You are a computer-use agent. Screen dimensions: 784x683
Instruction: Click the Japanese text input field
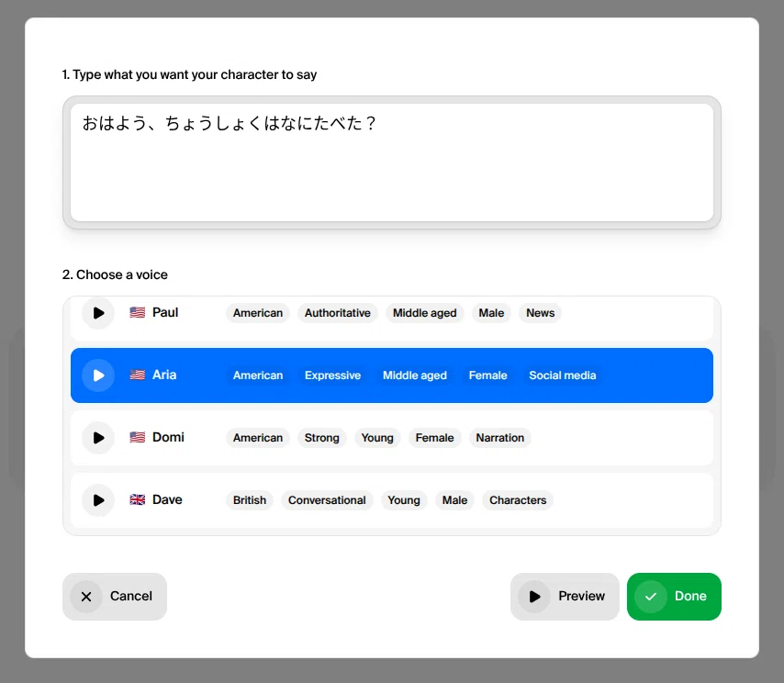pyautogui.click(x=392, y=162)
